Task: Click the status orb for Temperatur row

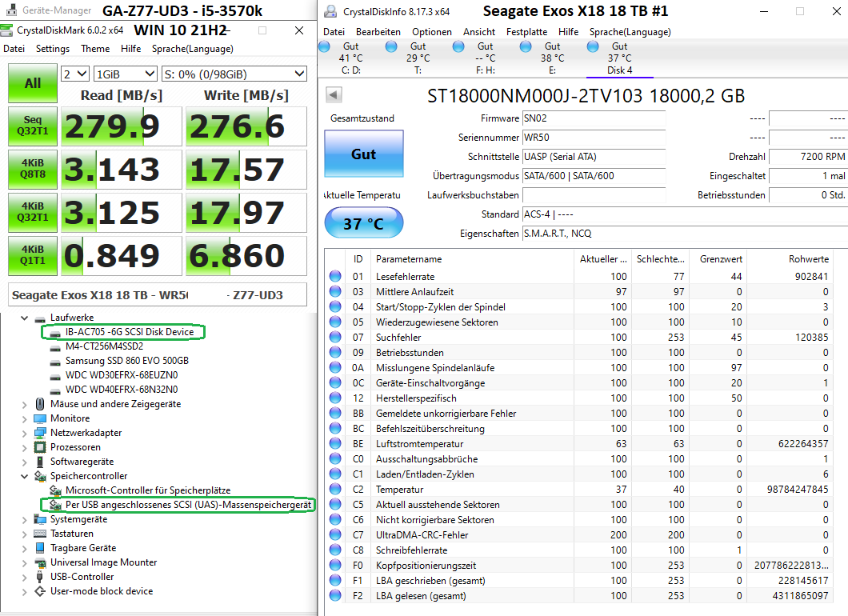Action: click(335, 490)
